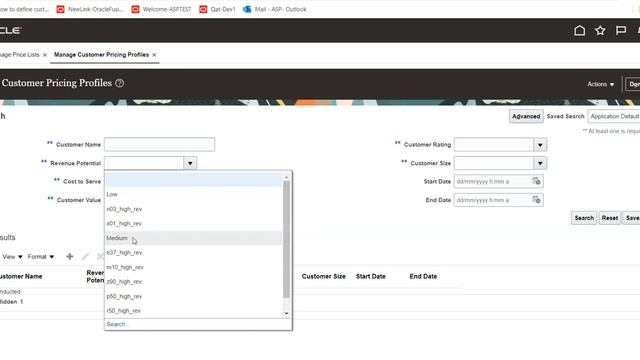640x360 pixels.
Task: Open Mail - ASP - Outlook bookmark
Action: click(x=275, y=9)
